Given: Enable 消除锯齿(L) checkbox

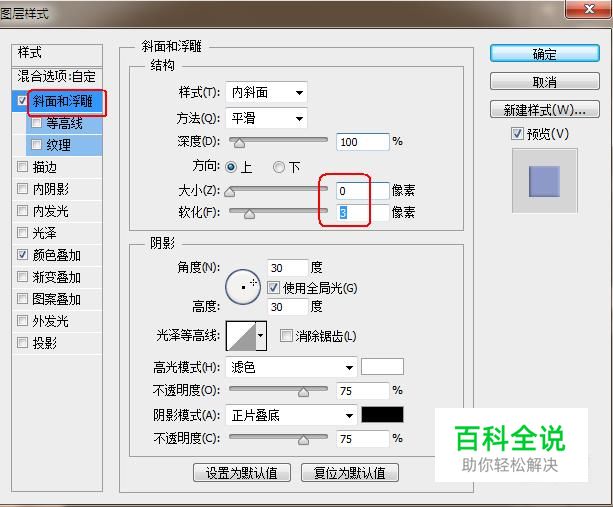Looking at the screenshot, I should (x=286, y=335).
